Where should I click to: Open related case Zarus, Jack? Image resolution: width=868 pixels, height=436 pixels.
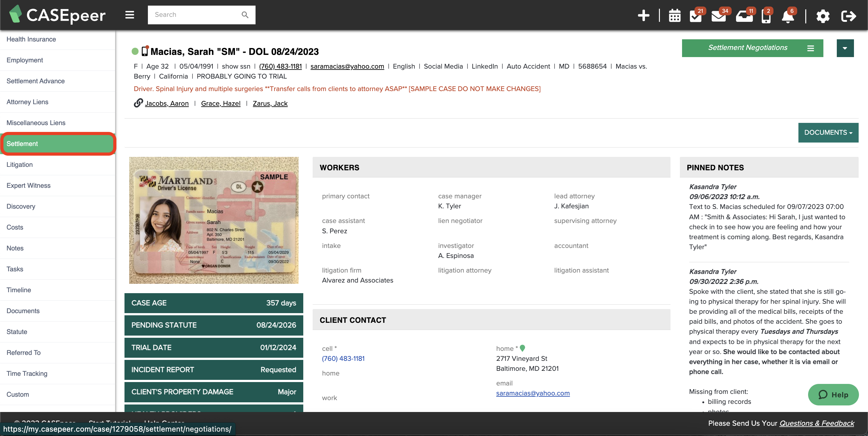click(x=270, y=104)
